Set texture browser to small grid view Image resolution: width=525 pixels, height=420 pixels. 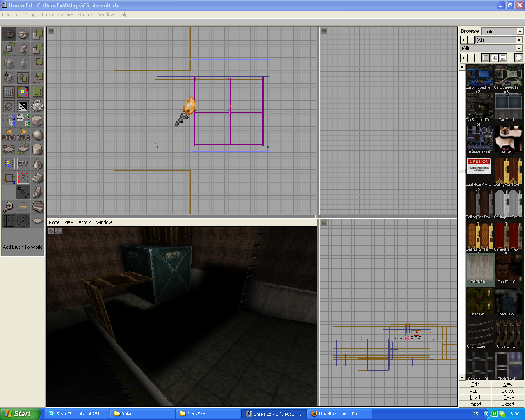pos(503,58)
